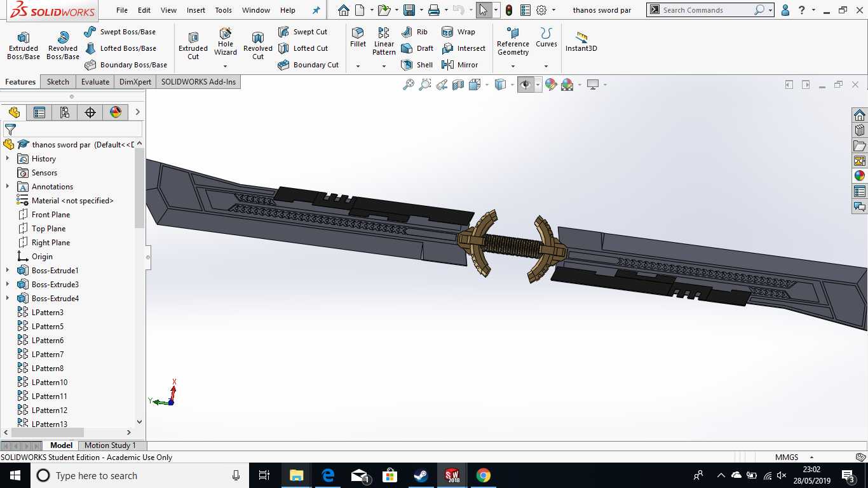Screen dimensions: 868x488
Task: Open the Custom Properties task pane
Action: click(860, 191)
